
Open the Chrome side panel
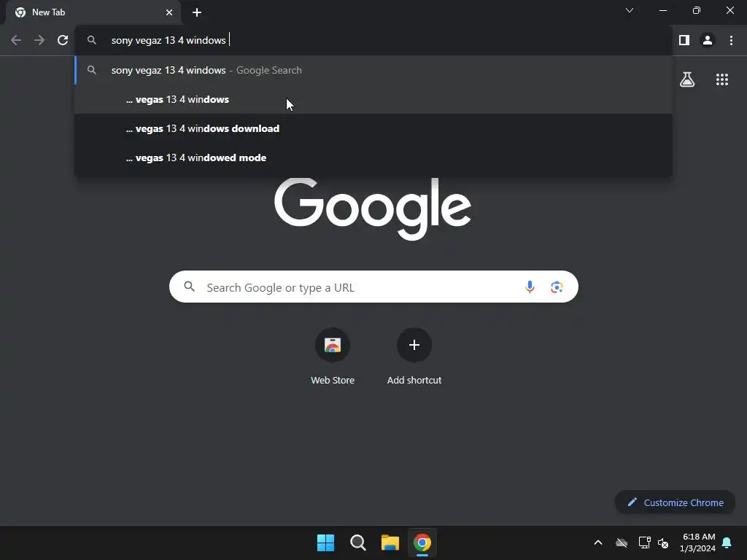(x=684, y=41)
